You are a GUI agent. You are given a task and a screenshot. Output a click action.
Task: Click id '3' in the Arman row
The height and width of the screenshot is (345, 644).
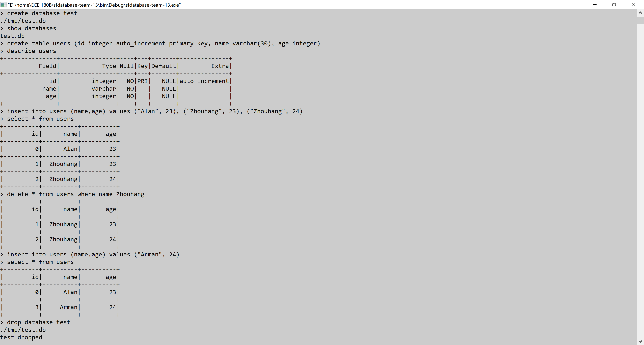(x=37, y=307)
